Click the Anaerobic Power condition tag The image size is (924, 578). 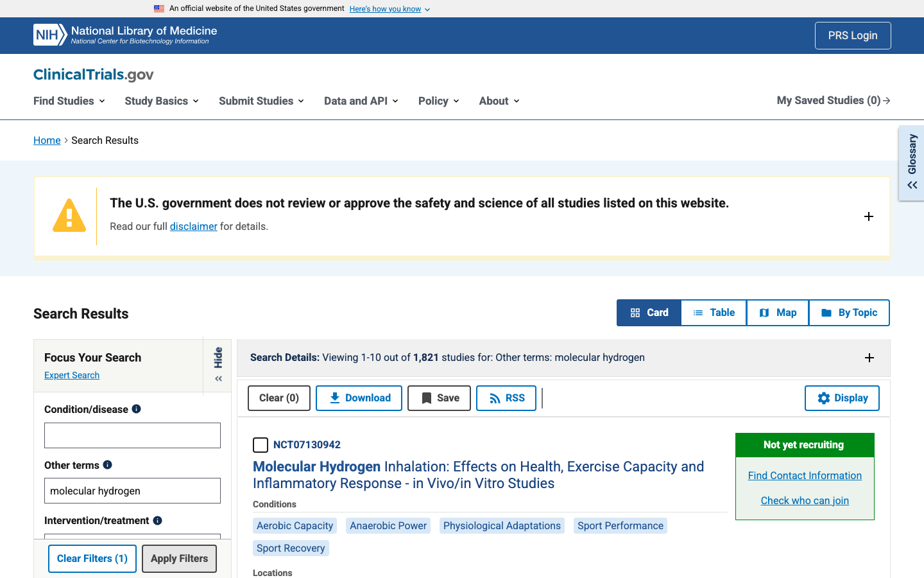388,525
